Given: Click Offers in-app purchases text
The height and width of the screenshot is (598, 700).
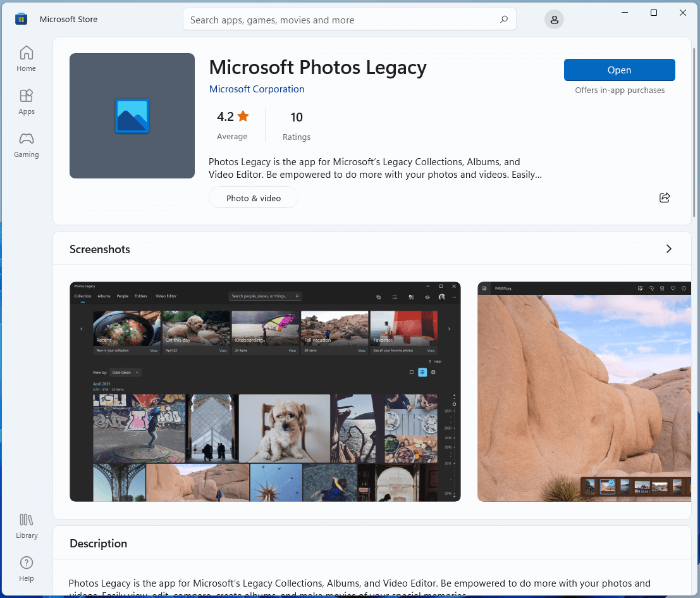Looking at the screenshot, I should 620,90.
